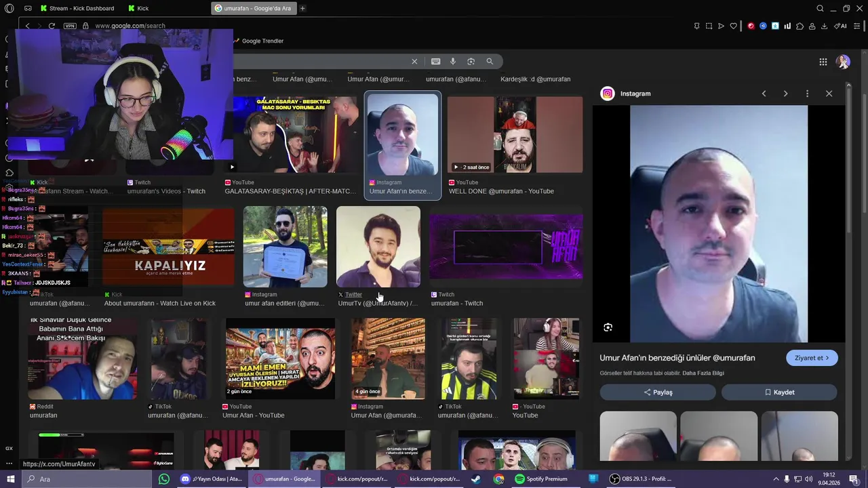Take a snapshot with the screenshot icon
The image size is (868, 488).
[x=709, y=26]
